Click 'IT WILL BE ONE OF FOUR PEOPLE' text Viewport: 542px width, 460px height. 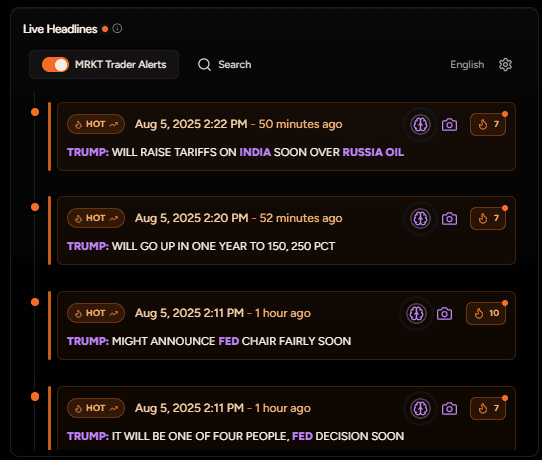(200, 436)
